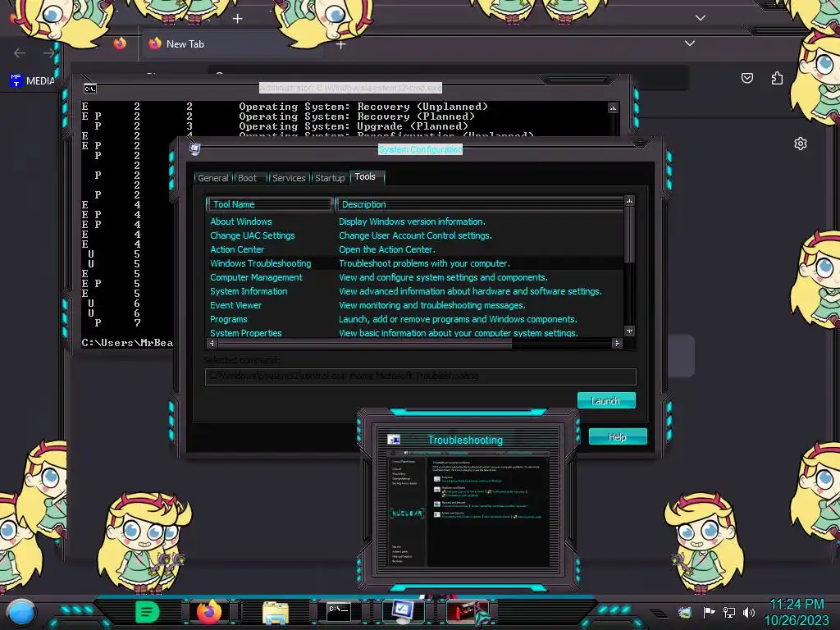Click tool list horizontal scroll right arrow
Viewport: 840px width, 630px height.
pos(617,343)
